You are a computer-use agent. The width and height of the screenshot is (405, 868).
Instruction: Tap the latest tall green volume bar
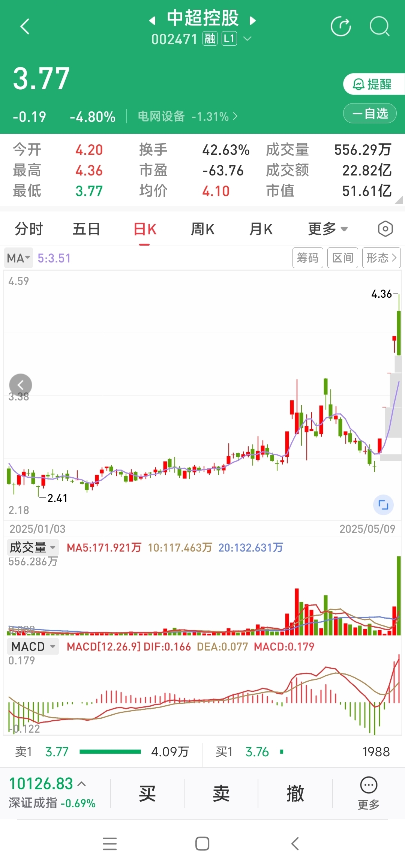tap(399, 595)
